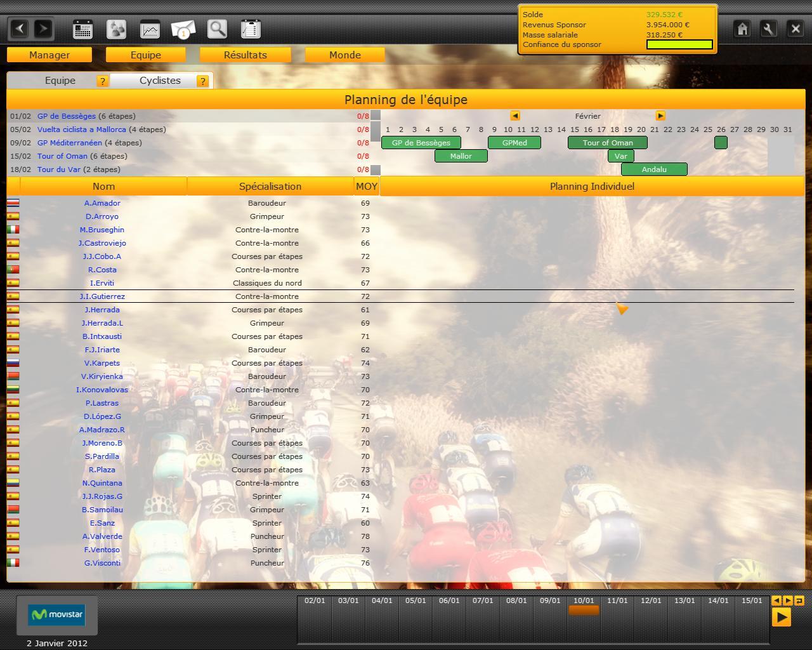Open the team riders group icon
The image size is (812, 650).
point(116,29)
